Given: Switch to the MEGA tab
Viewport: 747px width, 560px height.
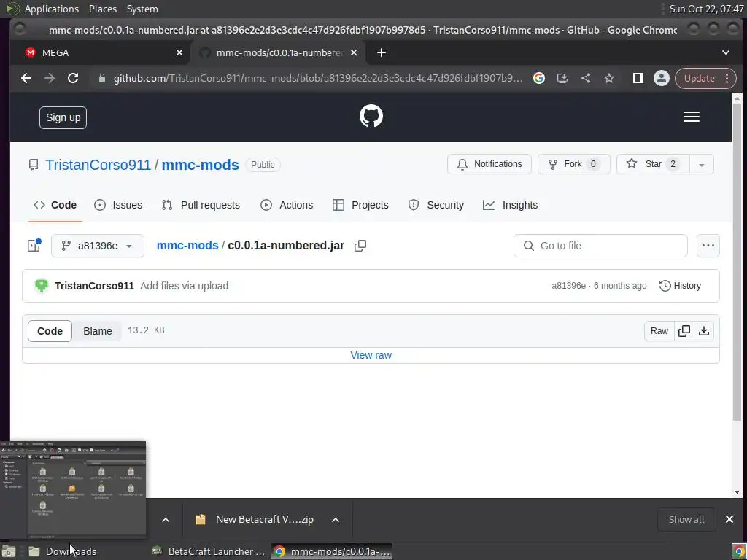Looking at the screenshot, I should (100, 52).
